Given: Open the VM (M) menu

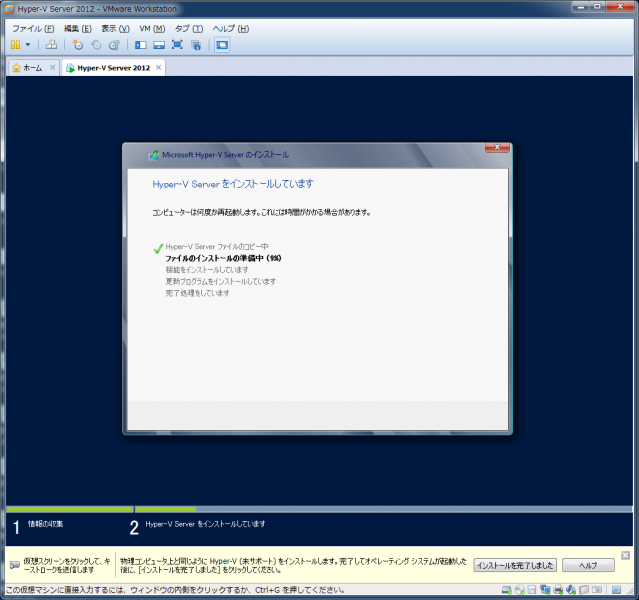Looking at the screenshot, I should (152, 29).
